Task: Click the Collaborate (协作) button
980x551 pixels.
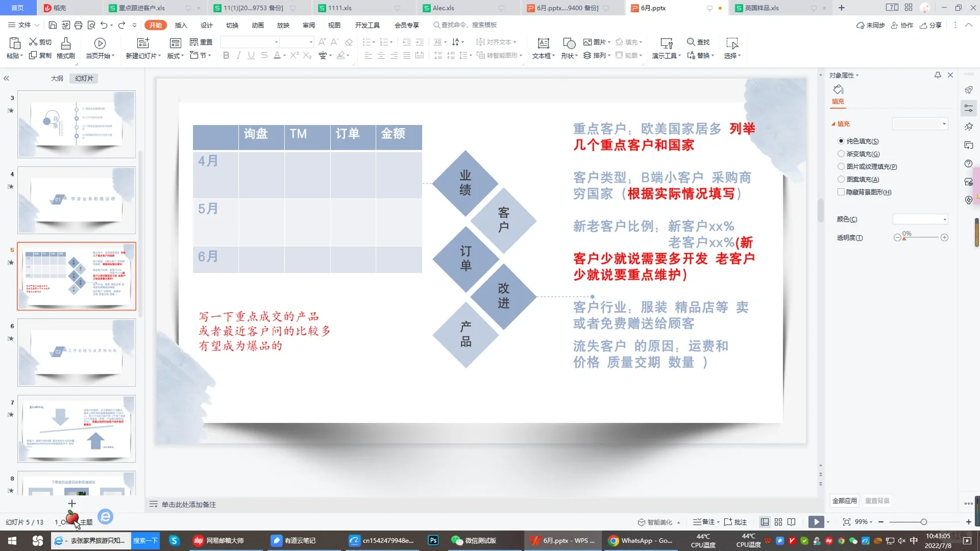Action: pyautogui.click(x=902, y=25)
